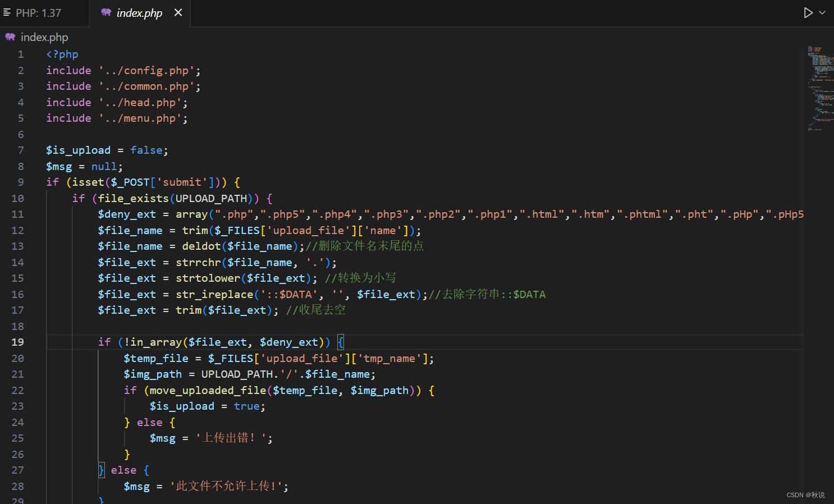Click the '上传出错！' string on line 25
This screenshot has width=834, height=504.
click(231, 438)
